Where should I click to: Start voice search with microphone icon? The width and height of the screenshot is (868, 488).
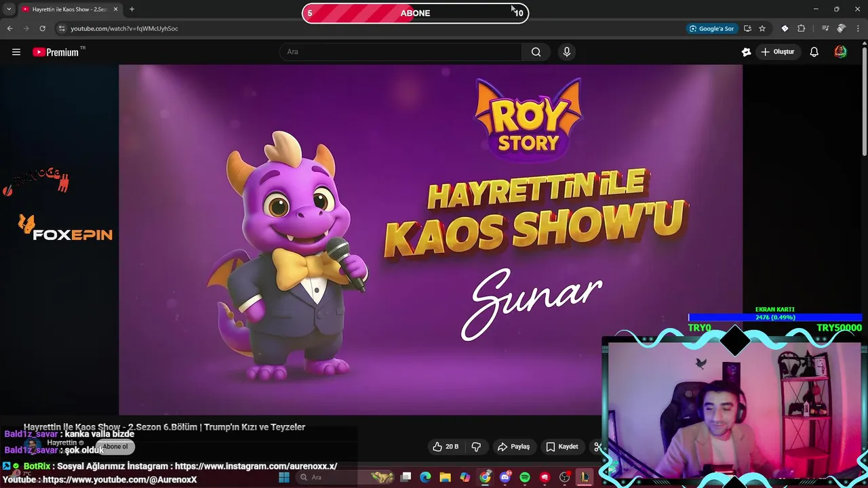pos(567,52)
